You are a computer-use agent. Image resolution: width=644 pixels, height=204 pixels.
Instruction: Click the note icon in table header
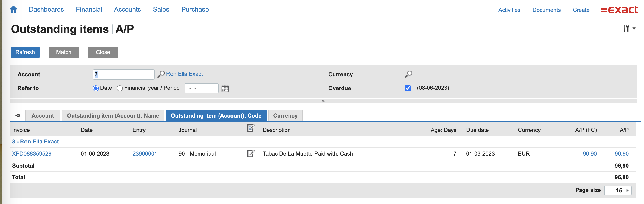[x=250, y=128]
